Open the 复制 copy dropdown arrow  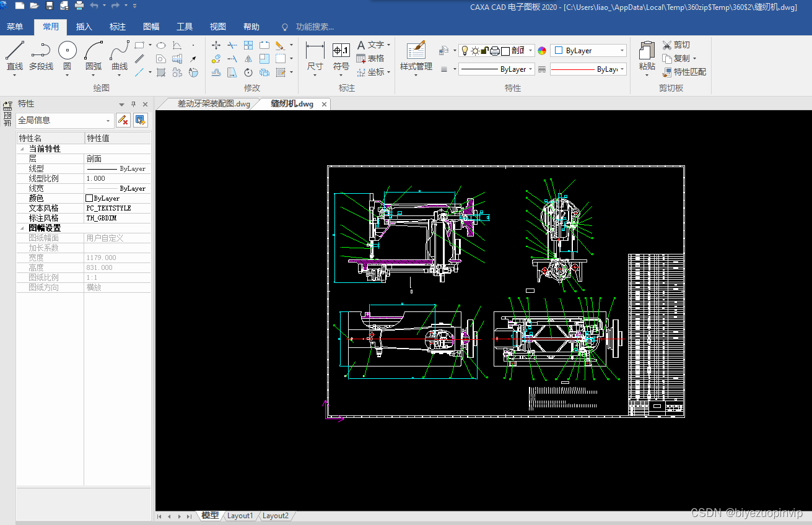[694, 58]
